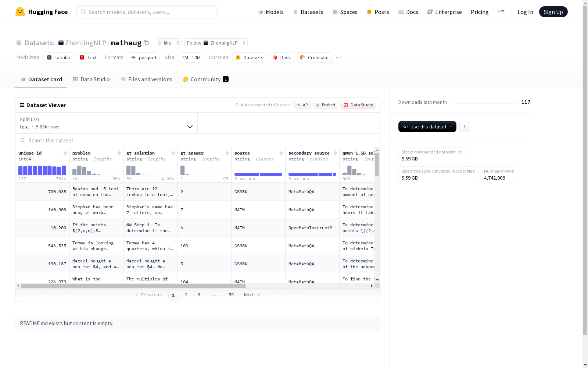The width and height of the screenshot is (588, 368).
Task: Open the Use this dataset dropdown
Action: (427, 127)
